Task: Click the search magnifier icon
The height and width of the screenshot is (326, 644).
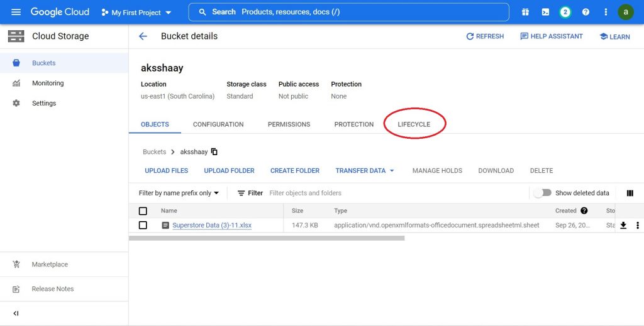Action: pyautogui.click(x=202, y=12)
